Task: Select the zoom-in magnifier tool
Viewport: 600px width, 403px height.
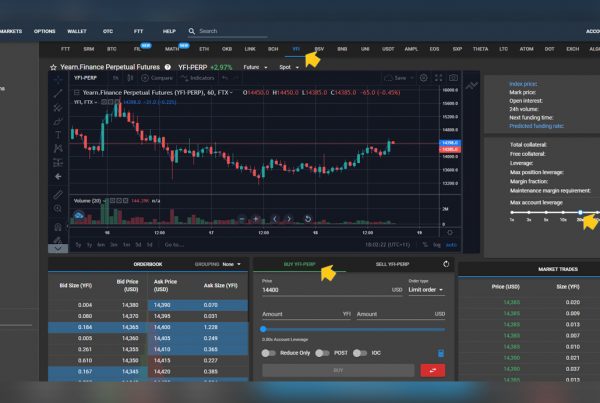Action: 58,209
